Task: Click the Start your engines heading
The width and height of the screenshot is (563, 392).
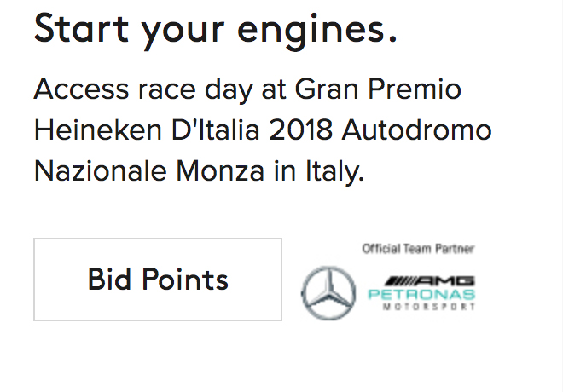Action: coord(215,29)
